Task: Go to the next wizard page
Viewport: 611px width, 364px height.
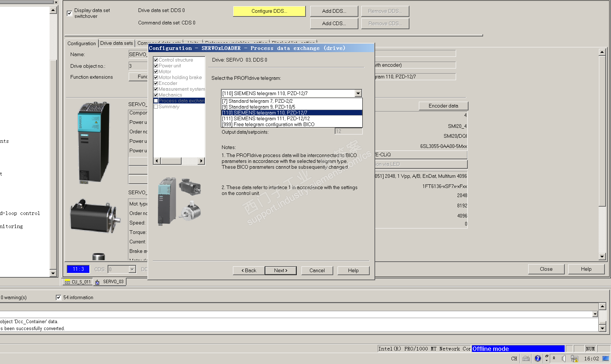Action: [281, 271]
